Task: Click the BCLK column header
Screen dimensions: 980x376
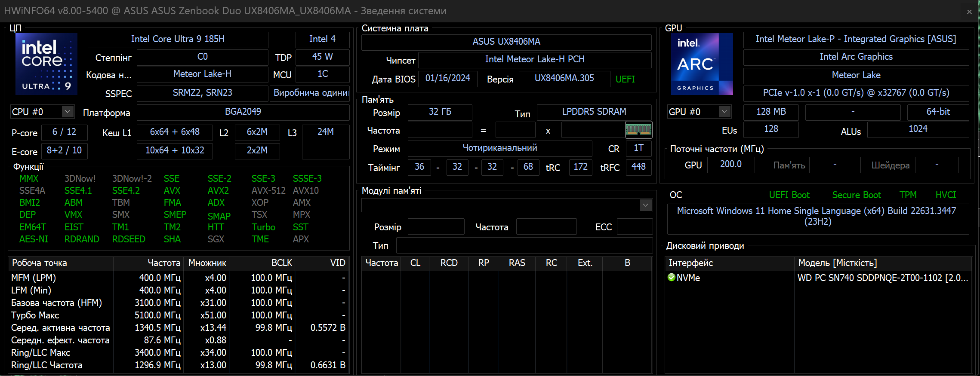Action: click(x=281, y=263)
